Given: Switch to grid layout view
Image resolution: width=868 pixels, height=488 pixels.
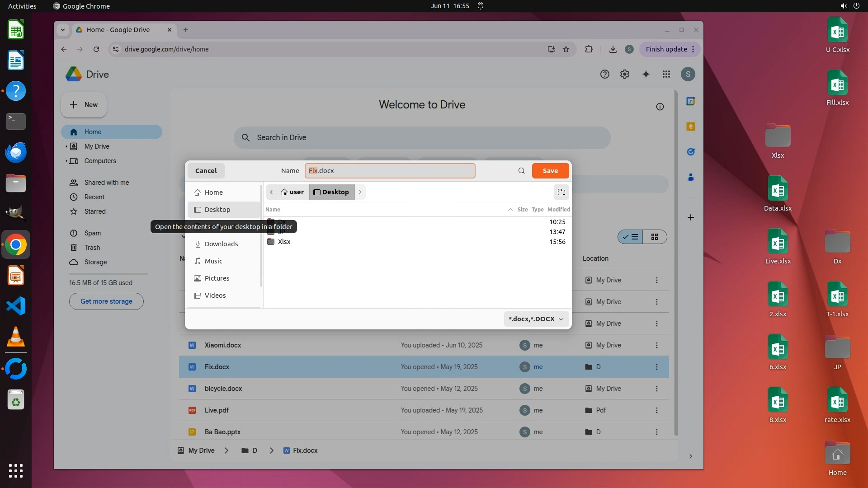Looking at the screenshot, I should click(654, 237).
